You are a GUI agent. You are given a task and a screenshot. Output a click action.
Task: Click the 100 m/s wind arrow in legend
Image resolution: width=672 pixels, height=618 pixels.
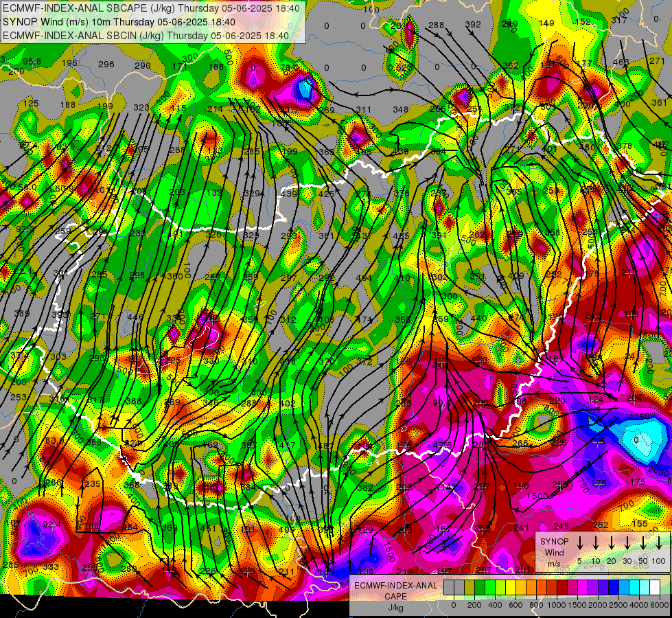coord(659,542)
